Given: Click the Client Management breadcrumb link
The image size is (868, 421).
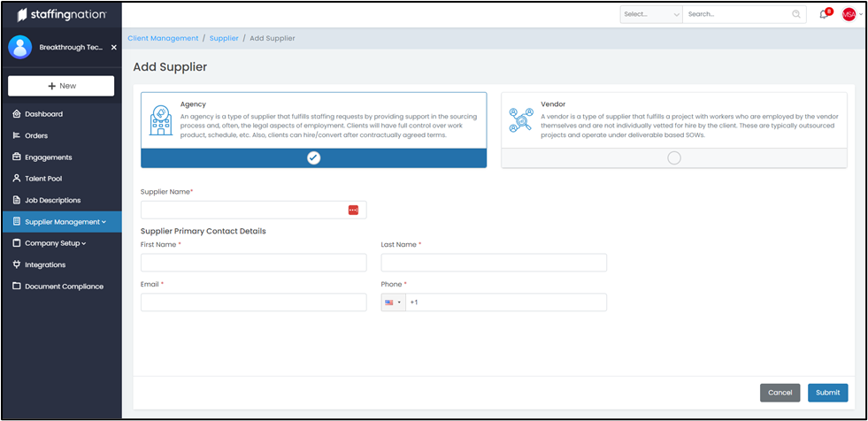Looking at the screenshot, I should (163, 38).
